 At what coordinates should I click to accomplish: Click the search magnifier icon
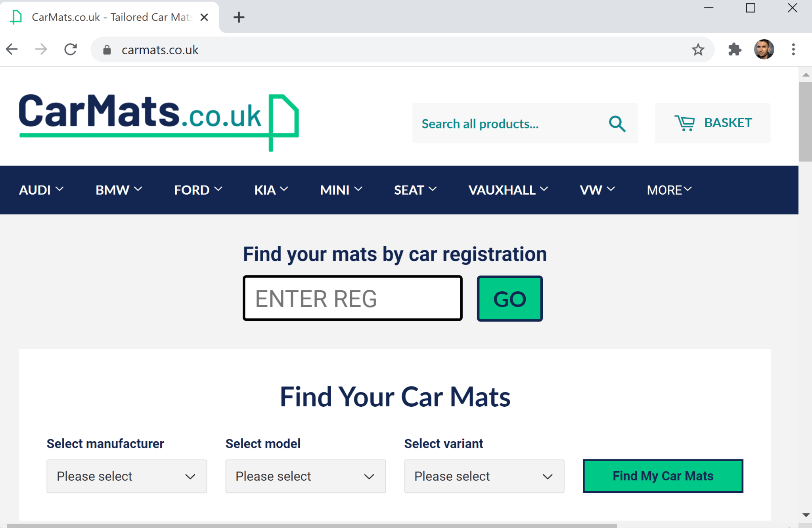tap(617, 124)
